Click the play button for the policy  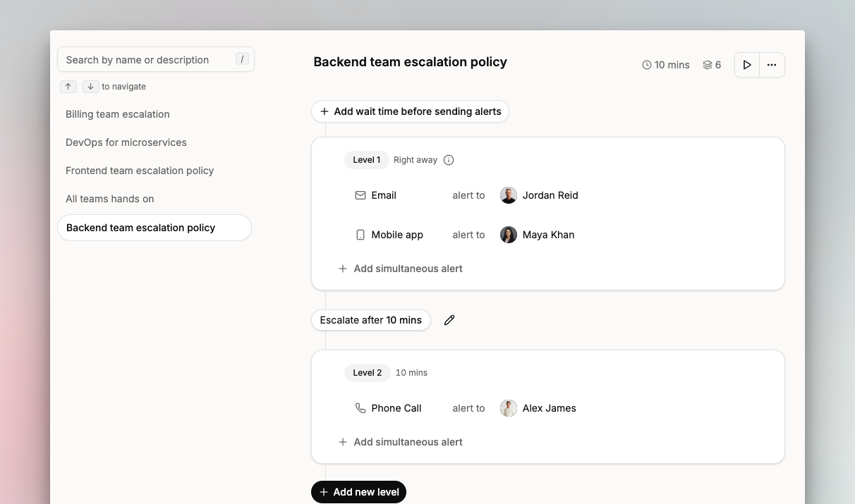[747, 65]
